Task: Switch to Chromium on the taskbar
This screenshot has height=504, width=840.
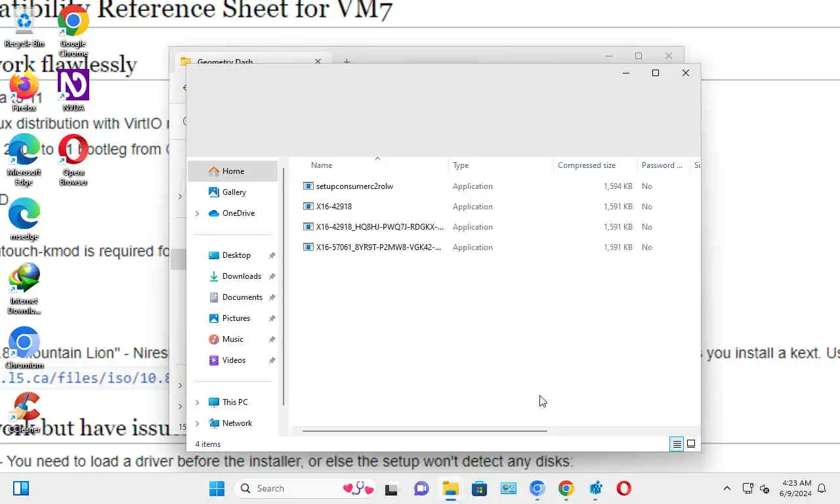Action: point(537,488)
